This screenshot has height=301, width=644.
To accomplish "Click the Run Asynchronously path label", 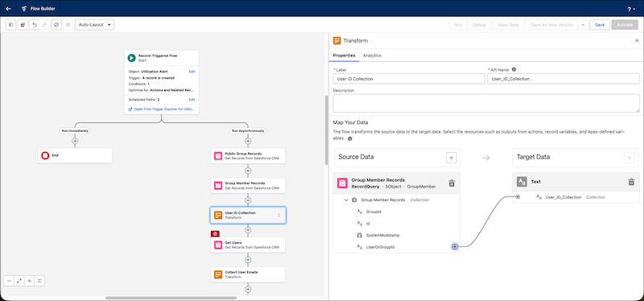I will [x=248, y=130].
